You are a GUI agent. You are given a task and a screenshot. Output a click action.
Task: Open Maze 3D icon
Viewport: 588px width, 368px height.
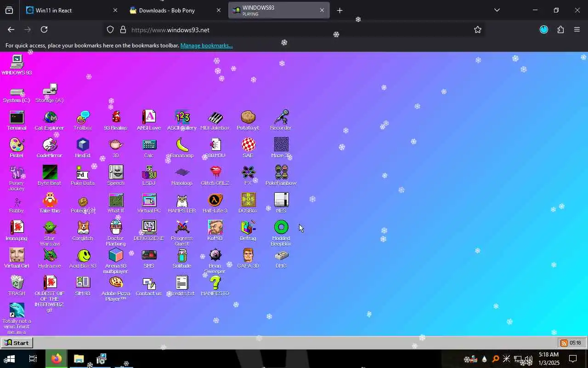281,148
